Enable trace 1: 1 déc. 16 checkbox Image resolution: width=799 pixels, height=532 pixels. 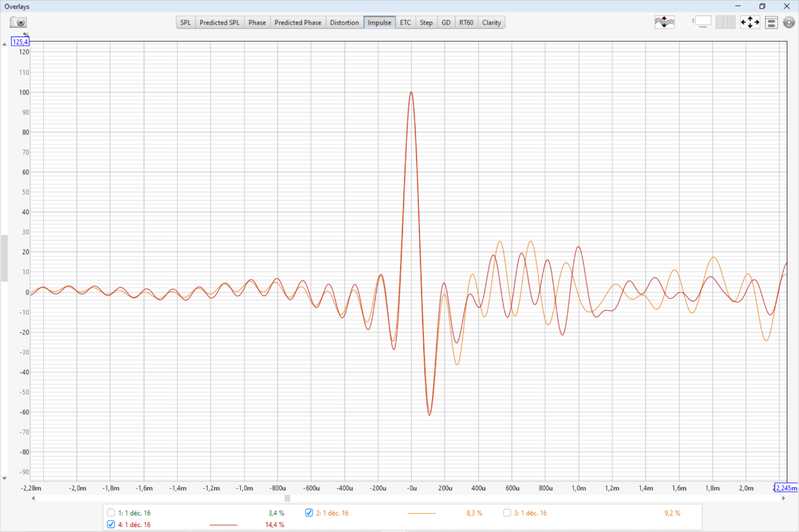tap(111, 513)
